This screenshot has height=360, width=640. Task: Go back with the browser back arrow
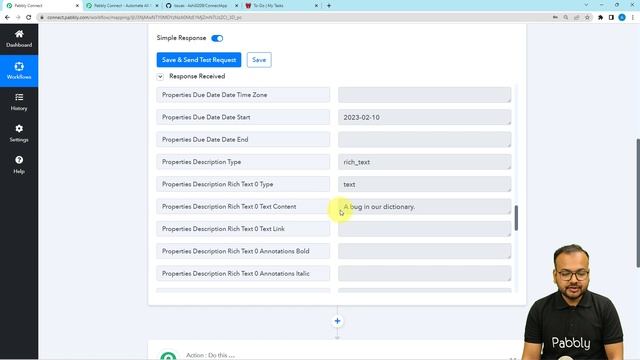pyautogui.click(x=7, y=17)
